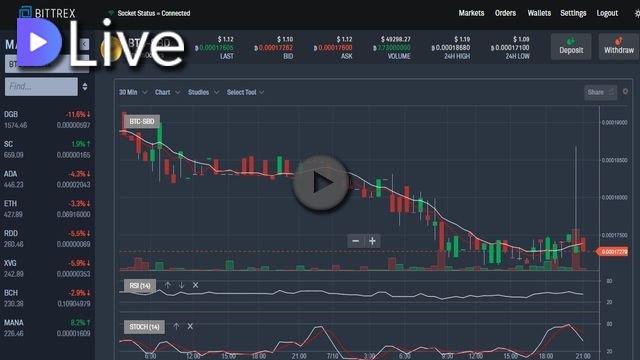
Task: Collapse the markets sidebar arrow
Action: point(84,44)
